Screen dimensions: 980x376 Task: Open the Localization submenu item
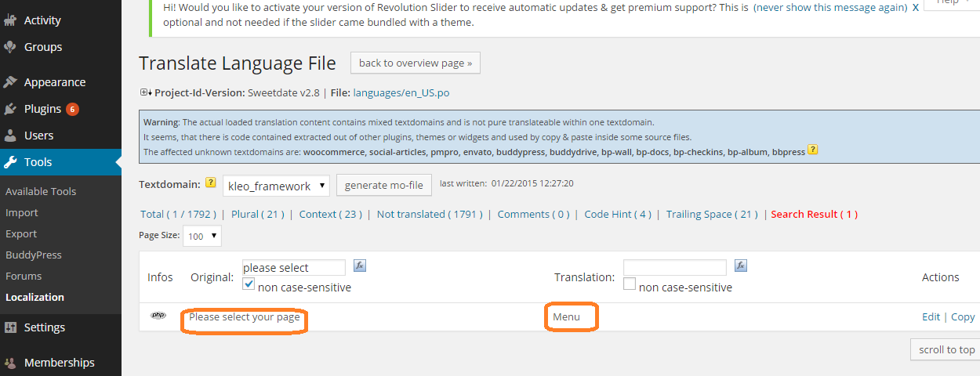pos(34,297)
